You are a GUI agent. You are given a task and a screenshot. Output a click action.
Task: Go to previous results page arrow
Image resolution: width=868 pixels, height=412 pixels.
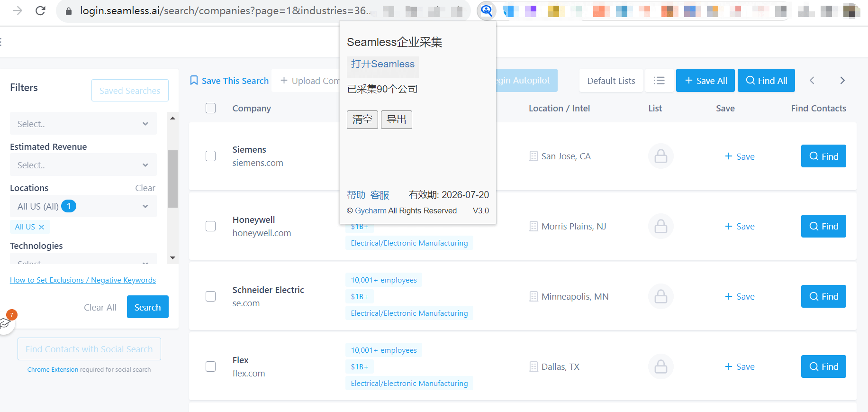(x=812, y=81)
